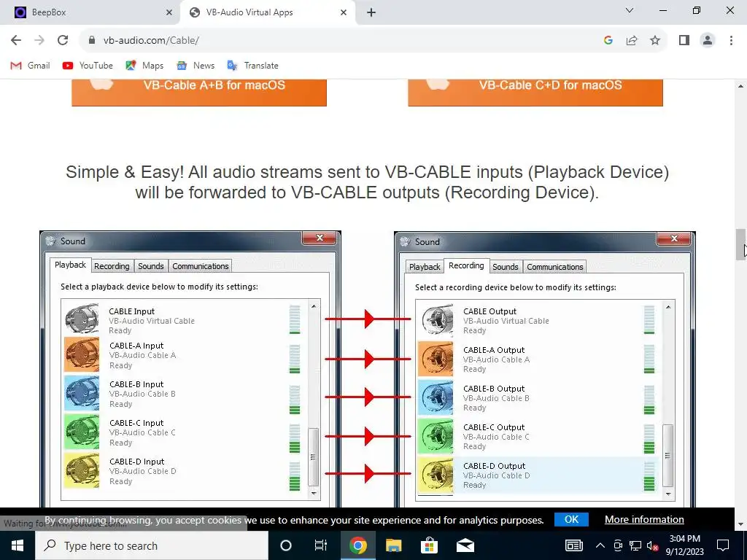Viewport: 747px width, 560px height.
Task: Click the CABLE Input device image
Action: [82, 318]
